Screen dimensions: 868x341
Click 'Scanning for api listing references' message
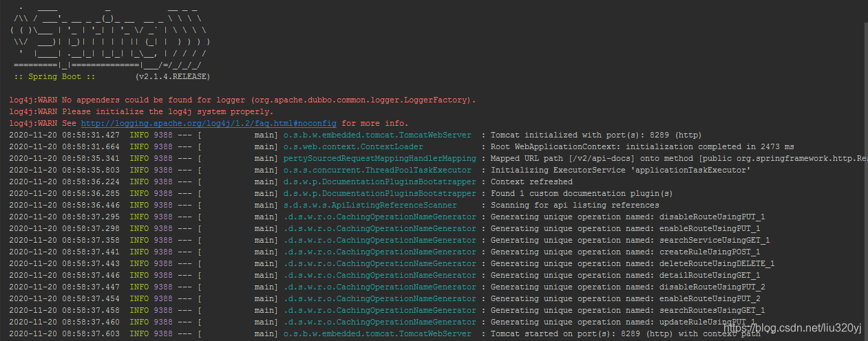575,205
